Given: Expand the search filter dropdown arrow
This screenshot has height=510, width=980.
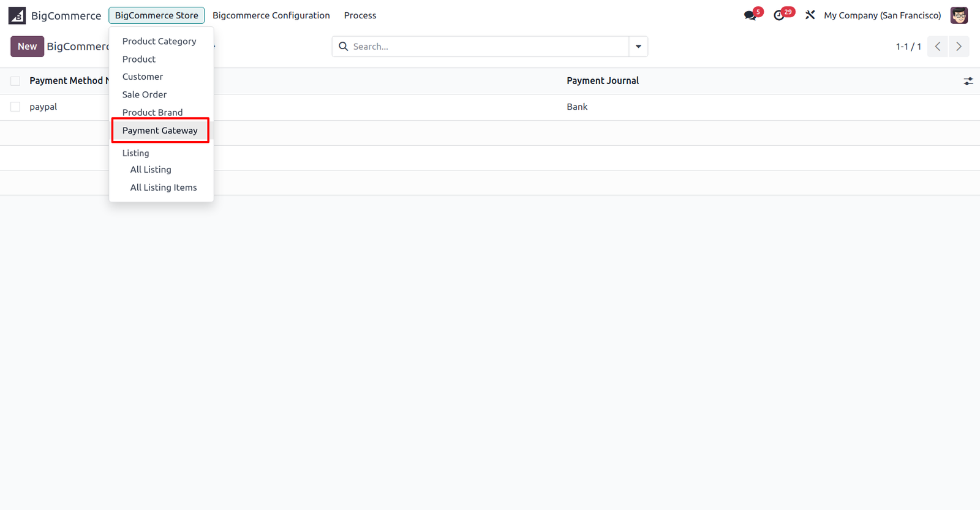Looking at the screenshot, I should click(x=638, y=47).
